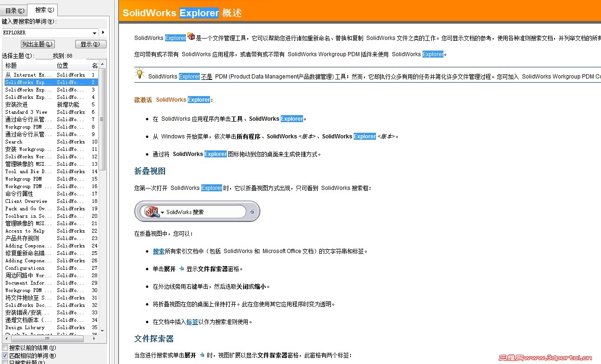Click the scroll-up arrow of the topics list
This screenshot has height=364, width=601.
point(102,65)
